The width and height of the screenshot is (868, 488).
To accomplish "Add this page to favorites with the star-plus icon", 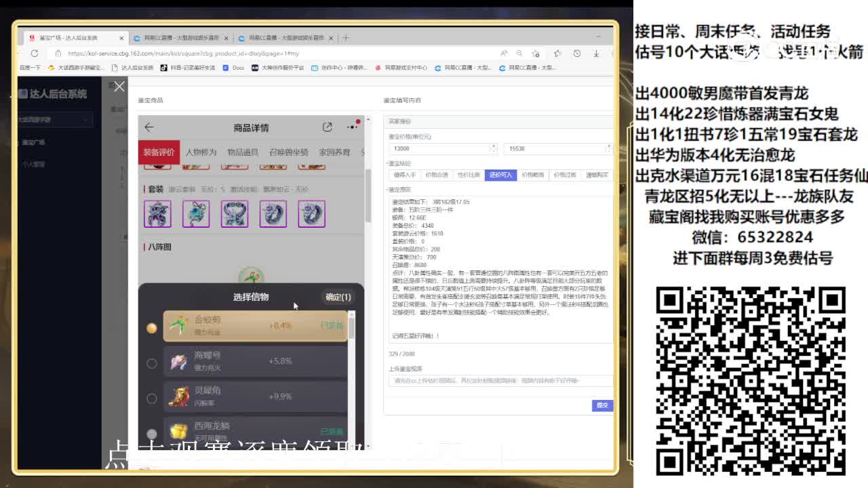I will pyautogui.click(x=536, y=53).
